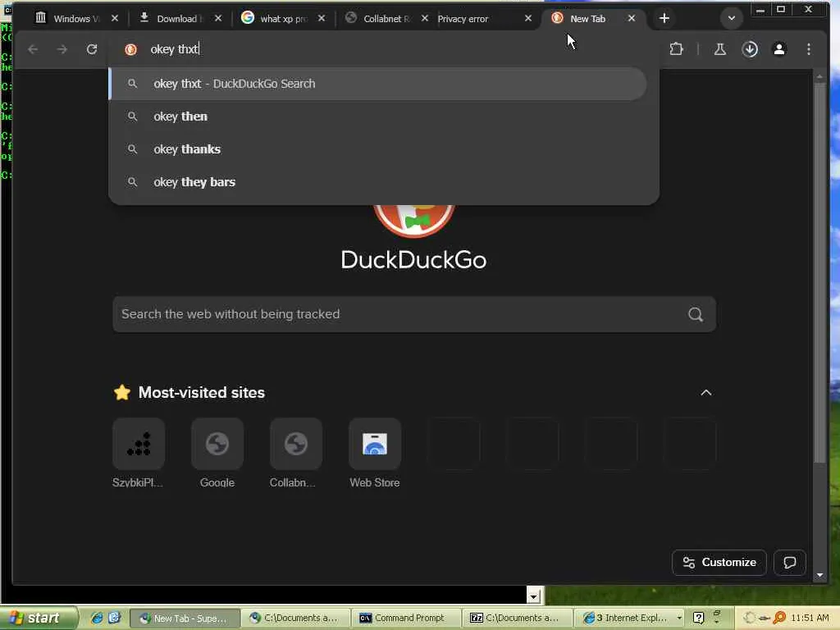Open Command Prompt taskbar button

[406, 619]
